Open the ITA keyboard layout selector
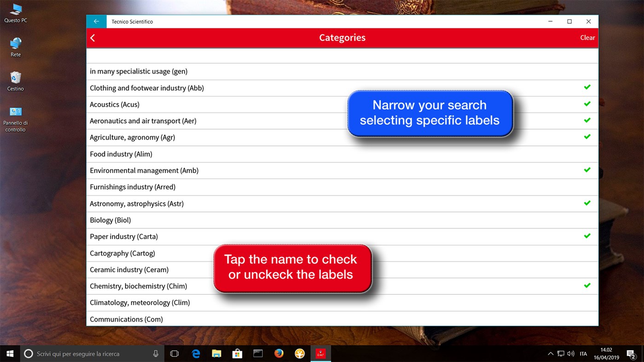 tap(583, 353)
